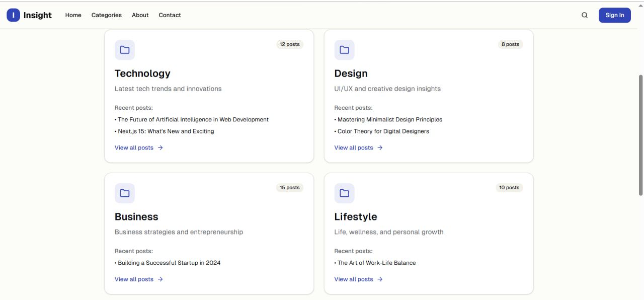
Task: Open "Mastering Minimalist Design Principles" post
Action: pos(389,120)
